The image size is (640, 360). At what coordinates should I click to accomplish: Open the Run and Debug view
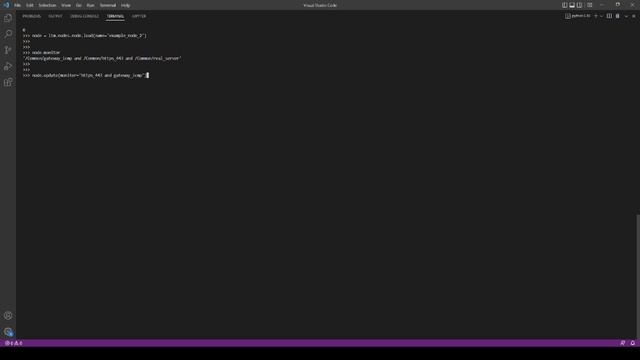8,66
